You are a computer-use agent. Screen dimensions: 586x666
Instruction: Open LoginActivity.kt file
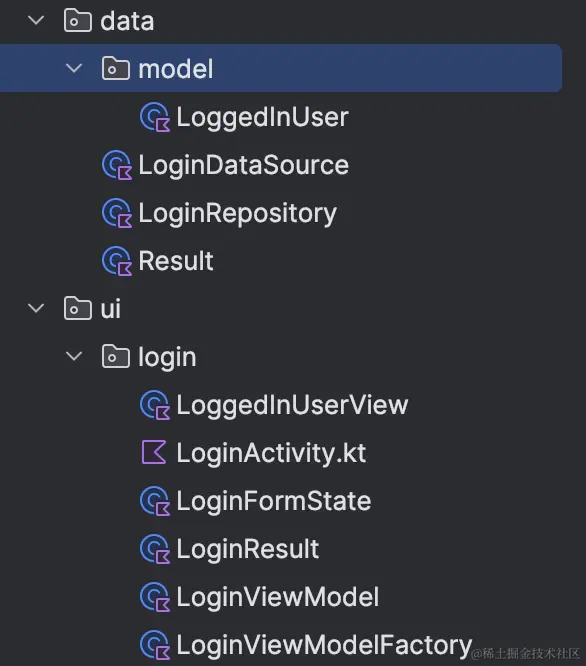coord(271,453)
